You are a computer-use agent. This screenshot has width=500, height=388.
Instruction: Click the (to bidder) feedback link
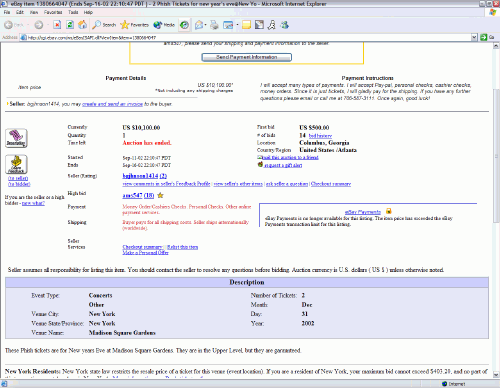point(19,184)
